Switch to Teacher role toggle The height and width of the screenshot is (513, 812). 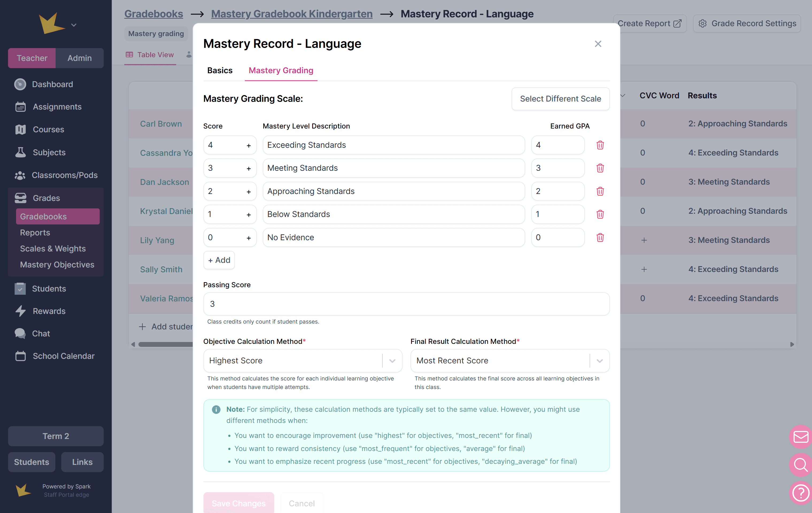point(32,58)
